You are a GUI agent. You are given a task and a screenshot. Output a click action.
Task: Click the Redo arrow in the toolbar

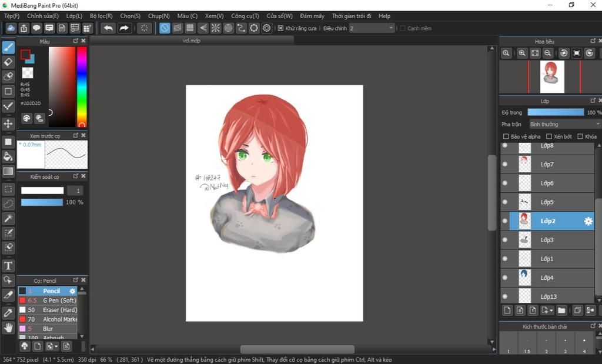coord(124,28)
